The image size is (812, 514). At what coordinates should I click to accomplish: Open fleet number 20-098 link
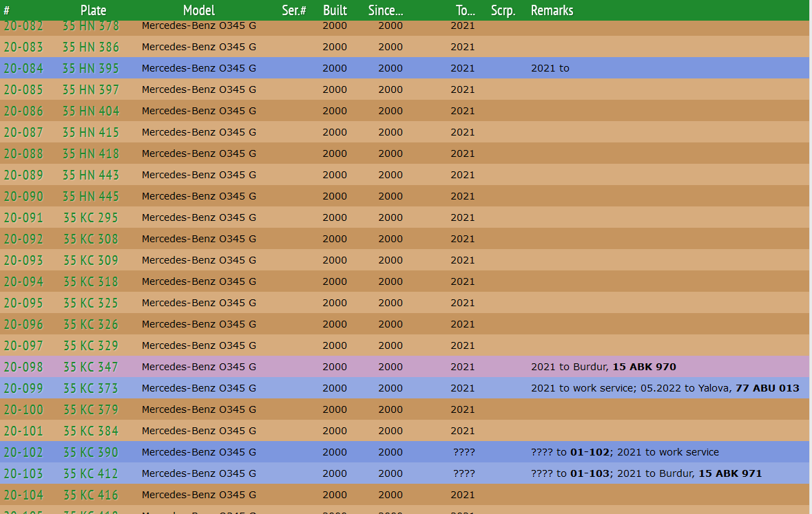(23, 367)
